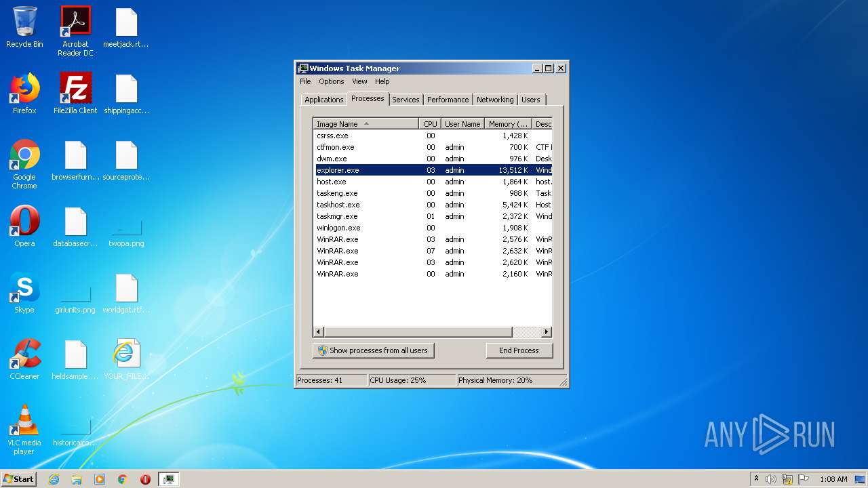Image resolution: width=868 pixels, height=488 pixels.
Task: Open media player taskbar icon
Action: point(100,479)
